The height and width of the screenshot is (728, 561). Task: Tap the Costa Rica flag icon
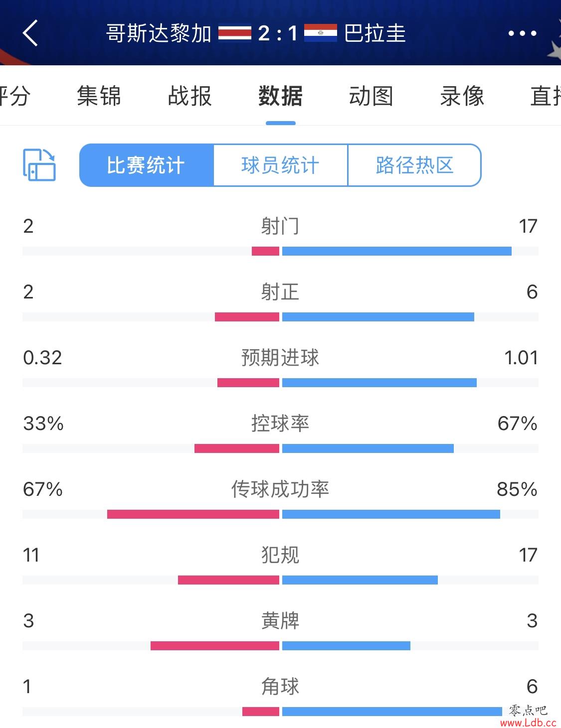click(234, 33)
